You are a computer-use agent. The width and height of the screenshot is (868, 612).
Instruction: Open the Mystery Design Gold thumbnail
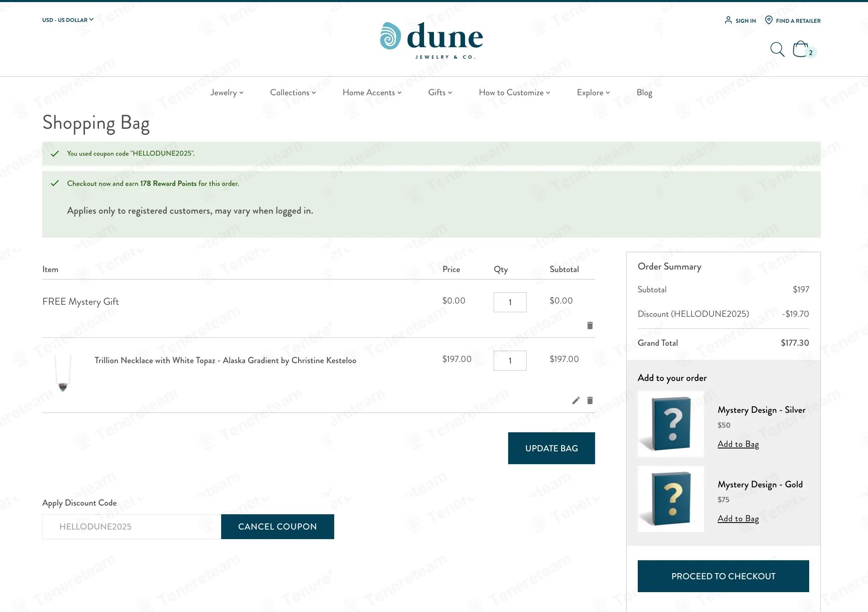coord(670,499)
